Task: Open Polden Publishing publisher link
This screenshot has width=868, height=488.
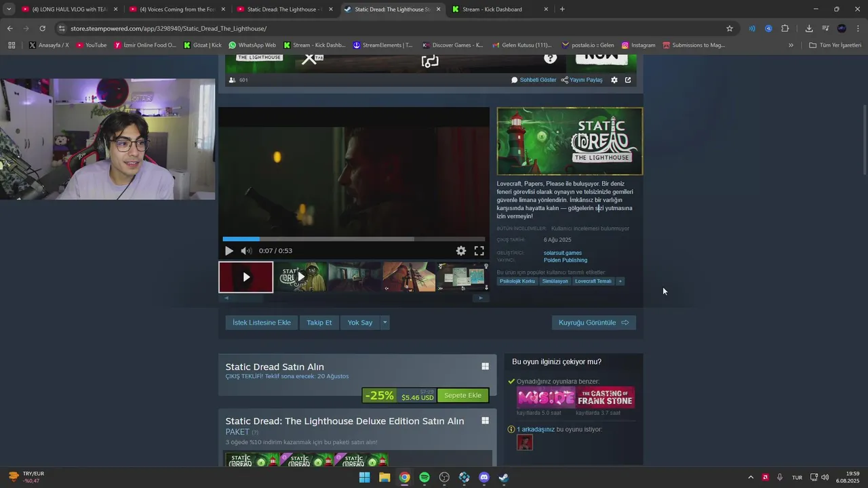Action: 566,260
